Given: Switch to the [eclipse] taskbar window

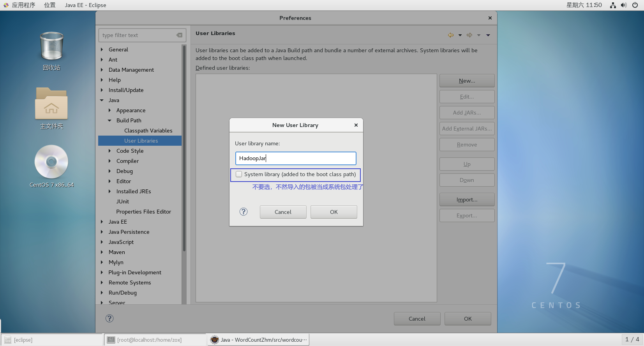Looking at the screenshot, I should click(52, 340).
